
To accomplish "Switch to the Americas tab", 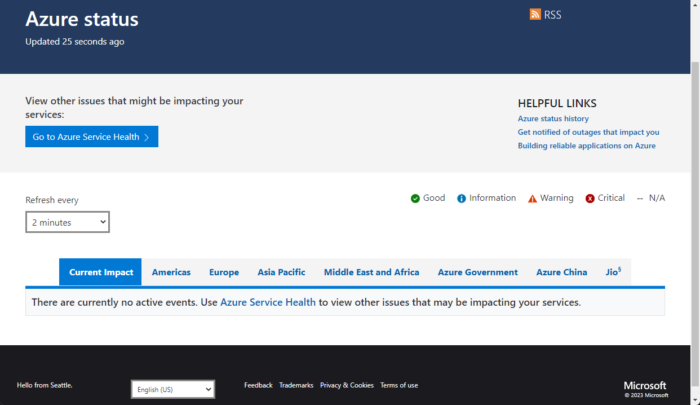I will pyautogui.click(x=171, y=272).
